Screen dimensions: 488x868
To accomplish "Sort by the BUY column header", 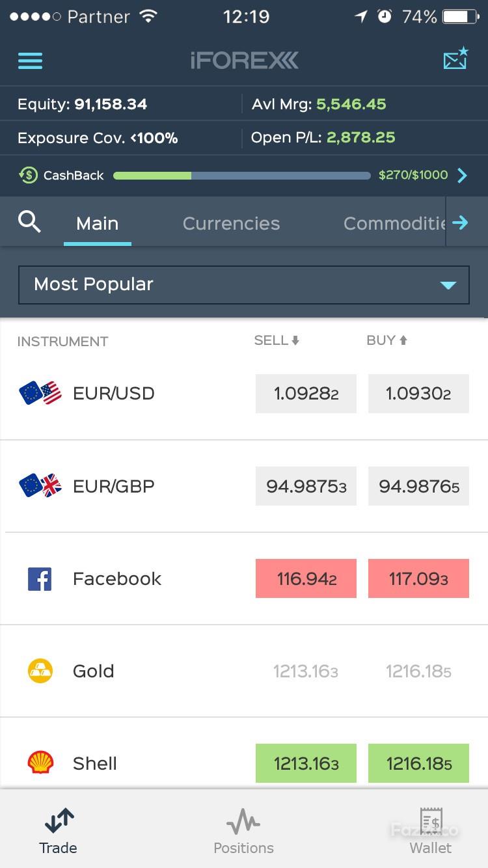I will pos(386,340).
